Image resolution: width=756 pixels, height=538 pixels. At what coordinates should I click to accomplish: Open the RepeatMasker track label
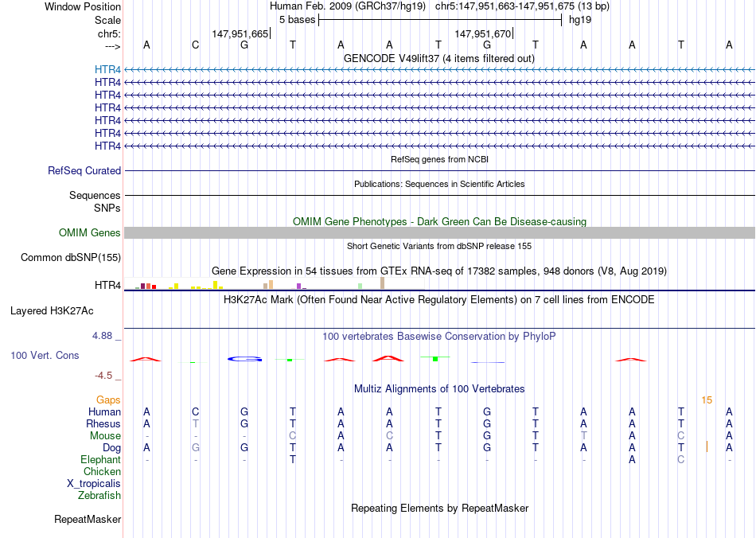click(x=88, y=519)
